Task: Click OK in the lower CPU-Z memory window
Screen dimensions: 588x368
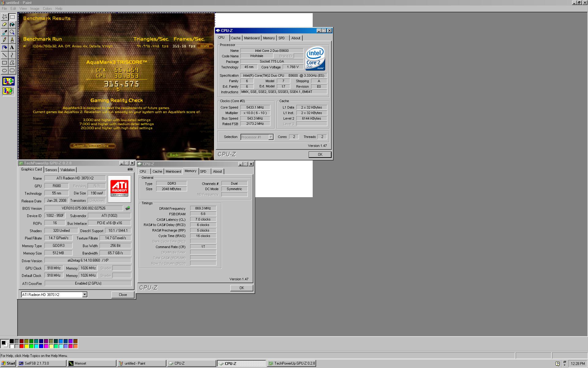Action: click(x=242, y=288)
